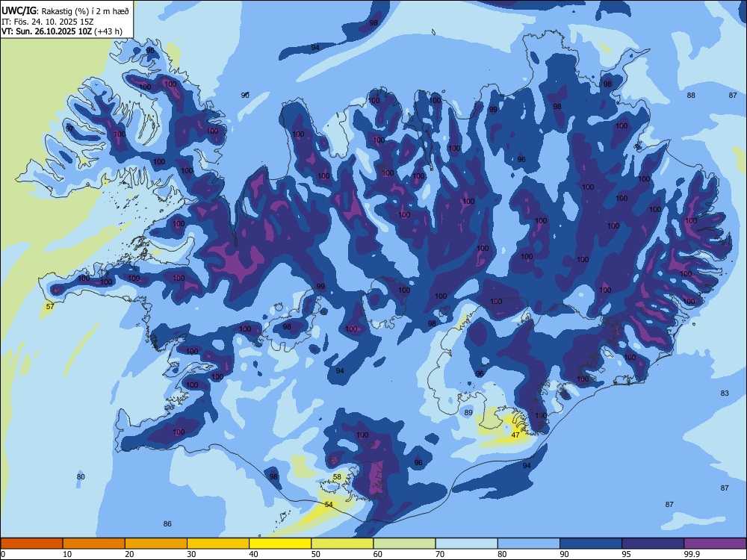This screenshot has height=560, width=747.
Task: Select the '58' humidity value on the map
Action: tap(337, 476)
